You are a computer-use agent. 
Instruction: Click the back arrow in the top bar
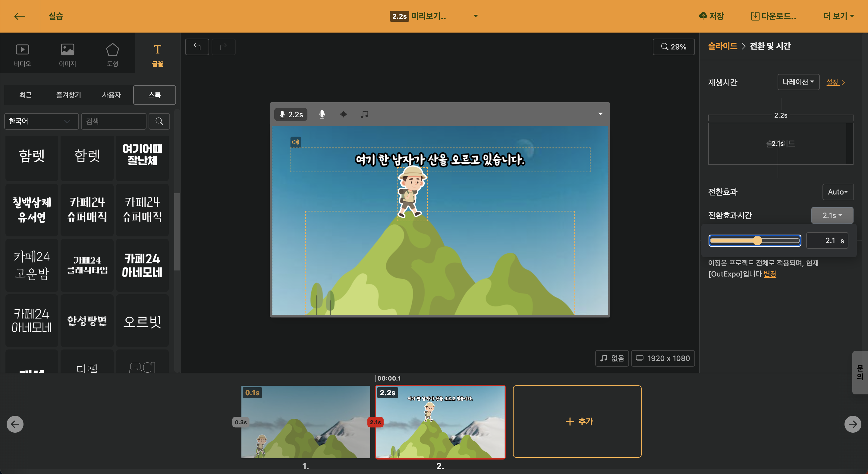pyautogui.click(x=20, y=16)
